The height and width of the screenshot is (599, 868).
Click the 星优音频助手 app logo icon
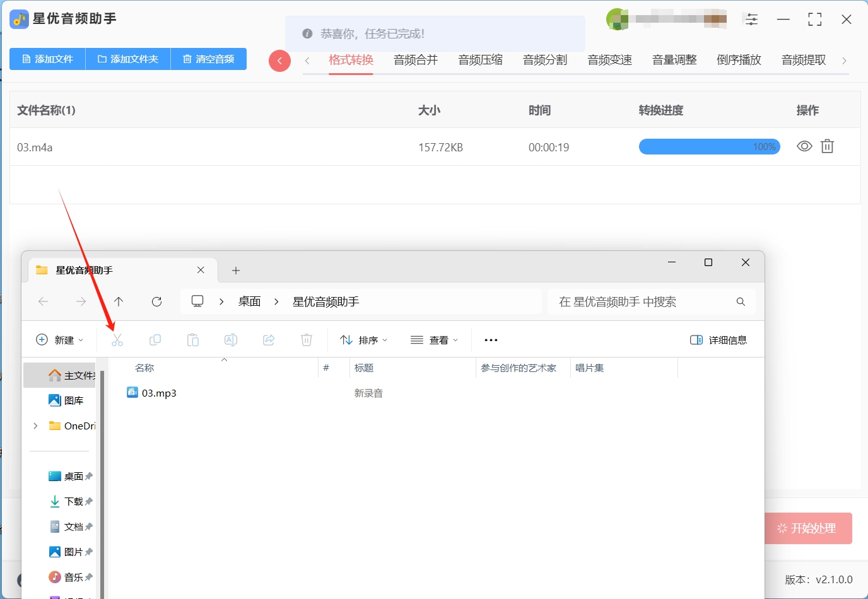pyautogui.click(x=20, y=20)
